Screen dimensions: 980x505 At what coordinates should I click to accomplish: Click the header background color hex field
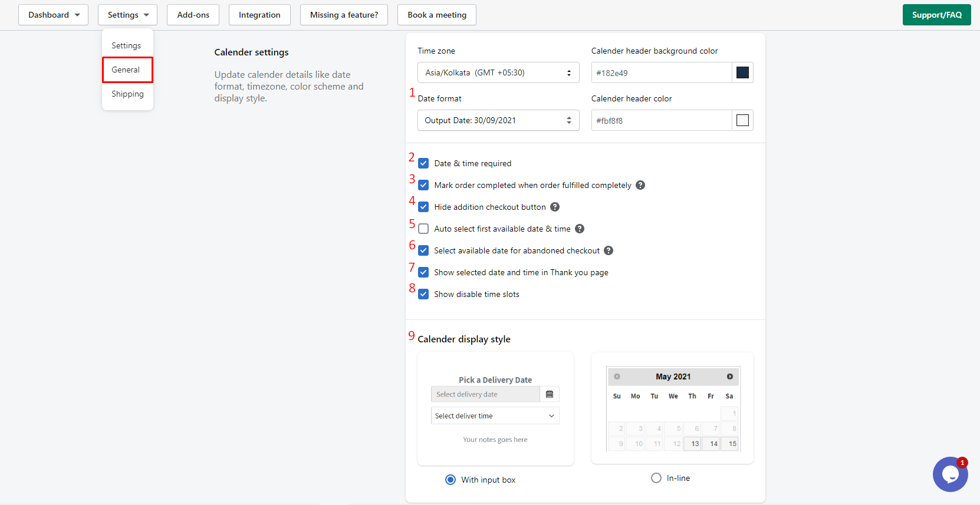(x=662, y=72)
